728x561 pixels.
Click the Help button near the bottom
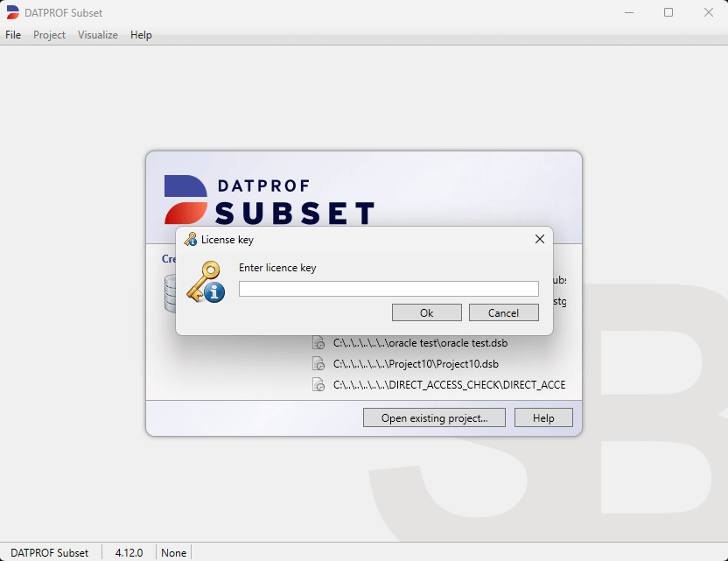point(543,417)
